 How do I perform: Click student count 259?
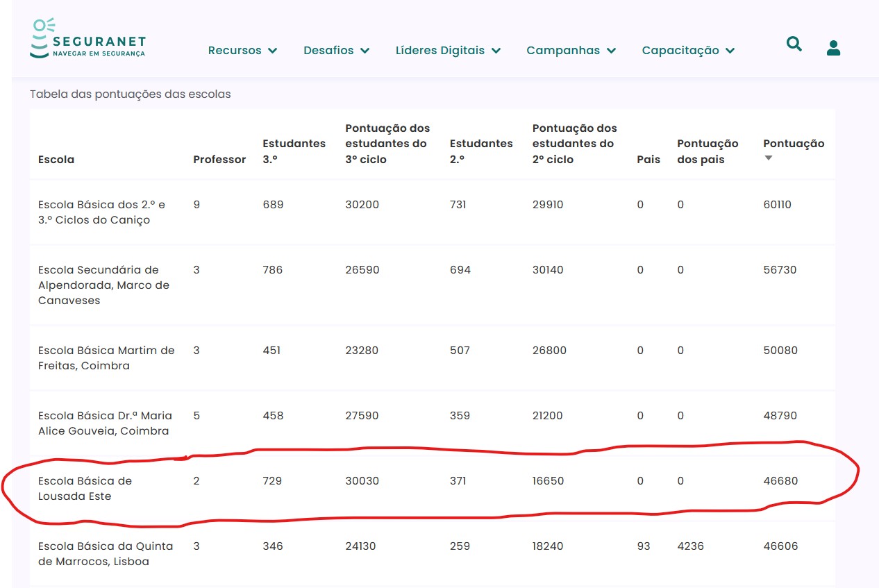point(460,546)
